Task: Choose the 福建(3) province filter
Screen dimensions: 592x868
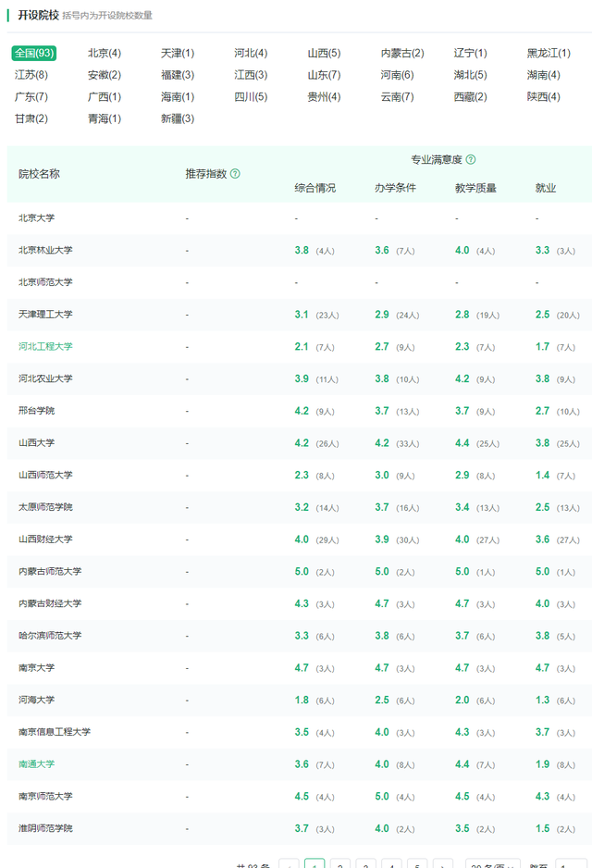Action: coord(178,75)
